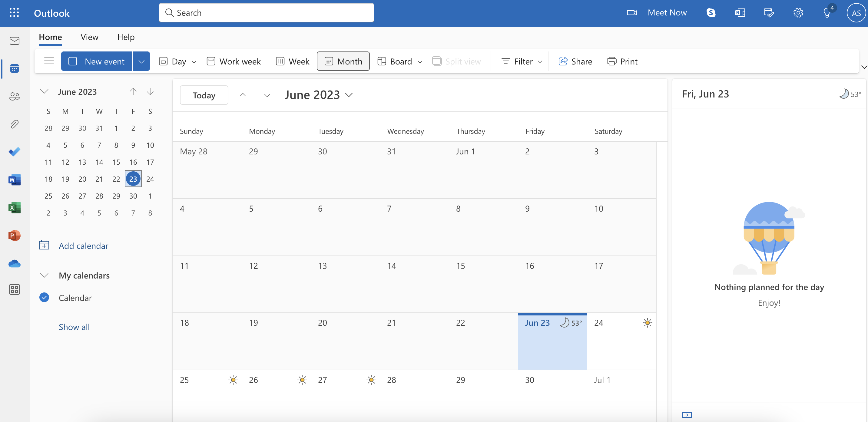
Task: Expand the My Calendars section
Action: click(44, 274)
